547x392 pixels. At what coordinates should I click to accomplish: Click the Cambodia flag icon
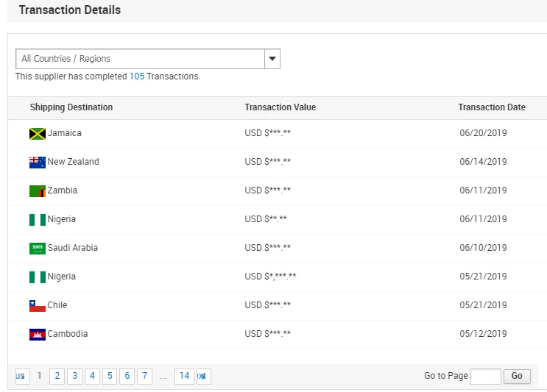click(38, 335)
